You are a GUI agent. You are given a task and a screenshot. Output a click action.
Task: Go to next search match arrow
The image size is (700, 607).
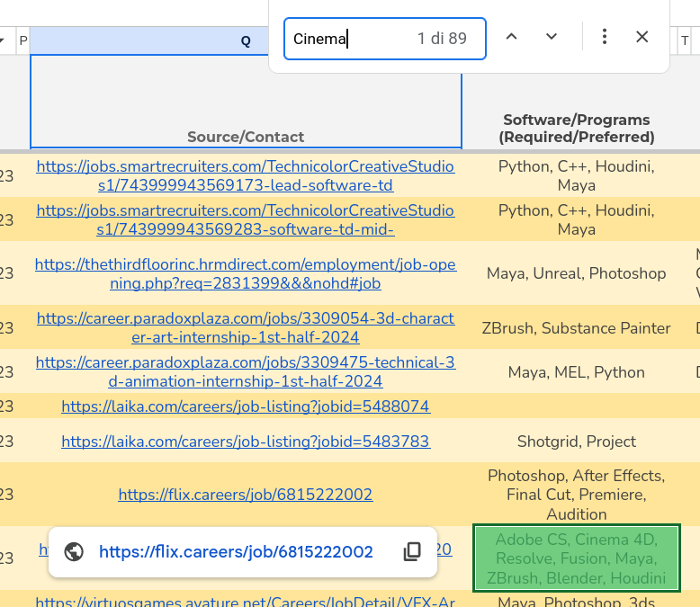pyautogui.click(x=552, y=37)
